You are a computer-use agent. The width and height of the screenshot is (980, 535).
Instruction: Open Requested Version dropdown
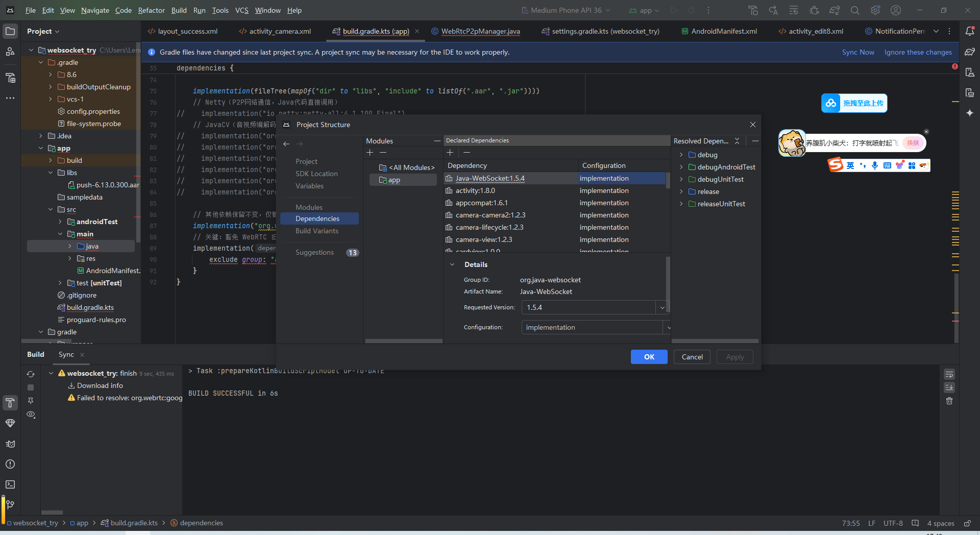[x=662, y=307]
